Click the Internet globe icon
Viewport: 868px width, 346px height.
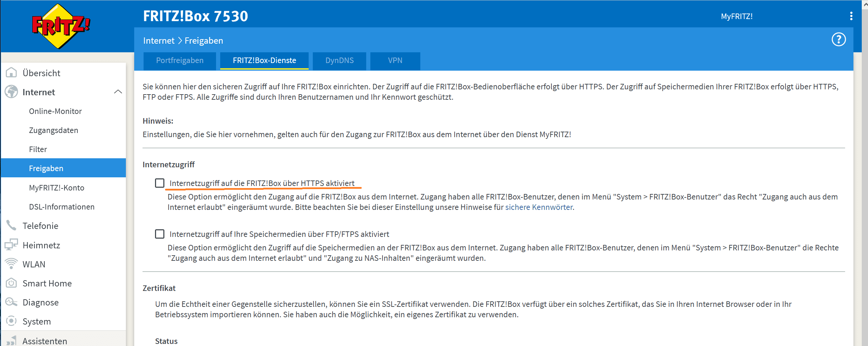[x=11, y=92]
